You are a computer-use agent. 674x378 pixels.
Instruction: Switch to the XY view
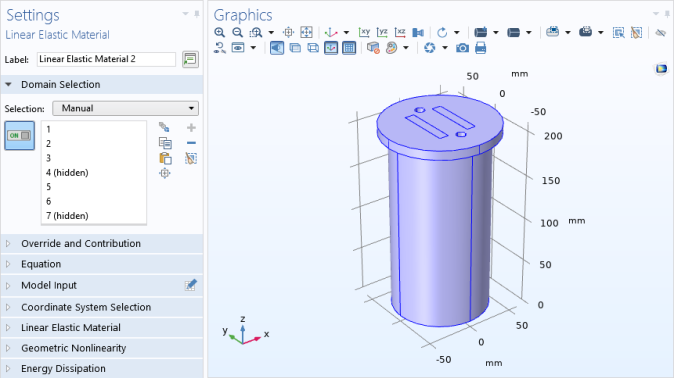[364, 32]
